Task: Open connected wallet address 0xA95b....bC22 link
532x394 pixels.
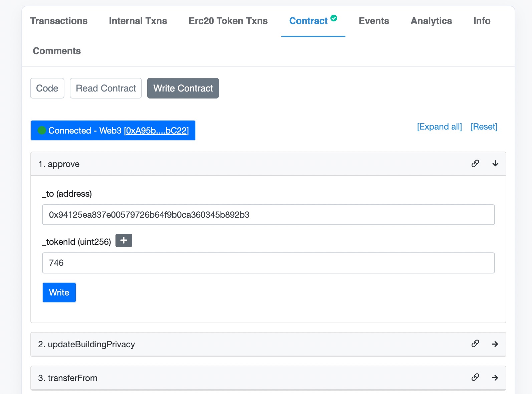Action: pos(156,131)
